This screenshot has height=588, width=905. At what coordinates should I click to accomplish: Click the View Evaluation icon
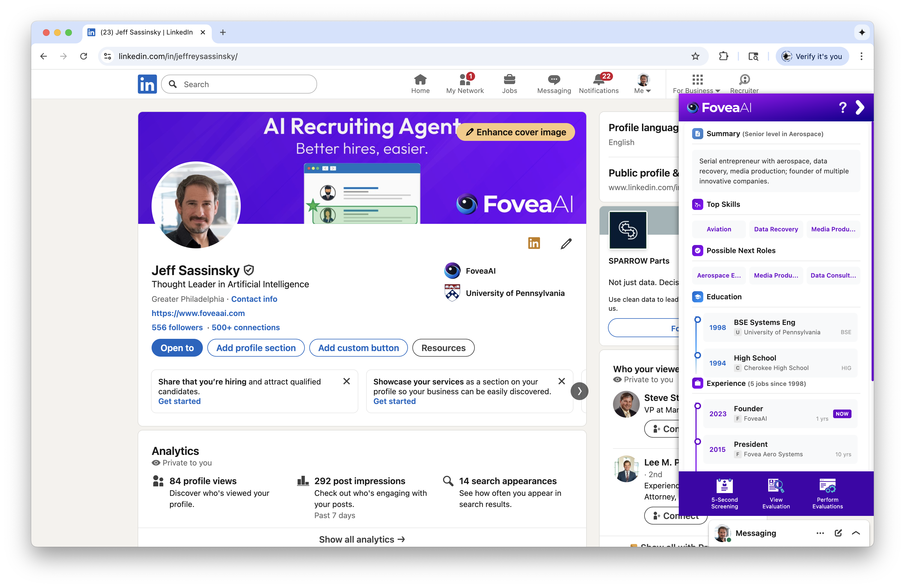click(x=776, y=486)
